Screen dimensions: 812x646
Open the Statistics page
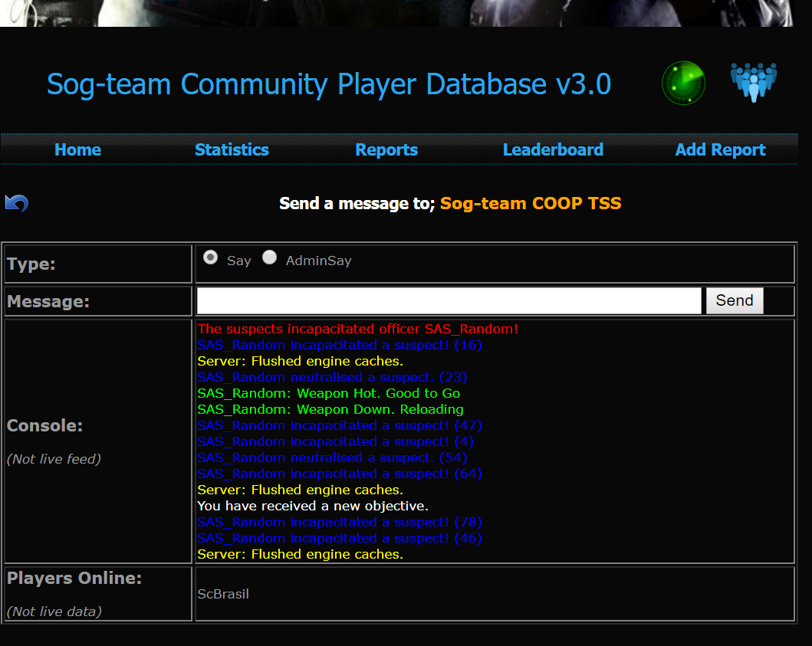click(x=232, y=149)
